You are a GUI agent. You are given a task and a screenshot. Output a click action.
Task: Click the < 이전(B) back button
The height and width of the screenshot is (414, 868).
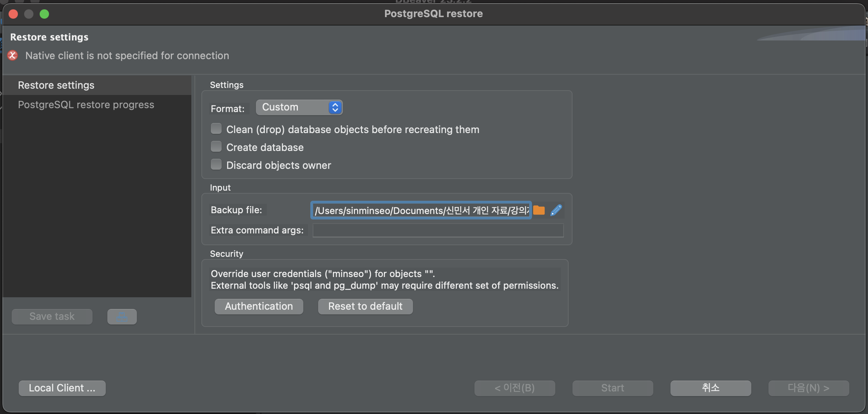515,388
